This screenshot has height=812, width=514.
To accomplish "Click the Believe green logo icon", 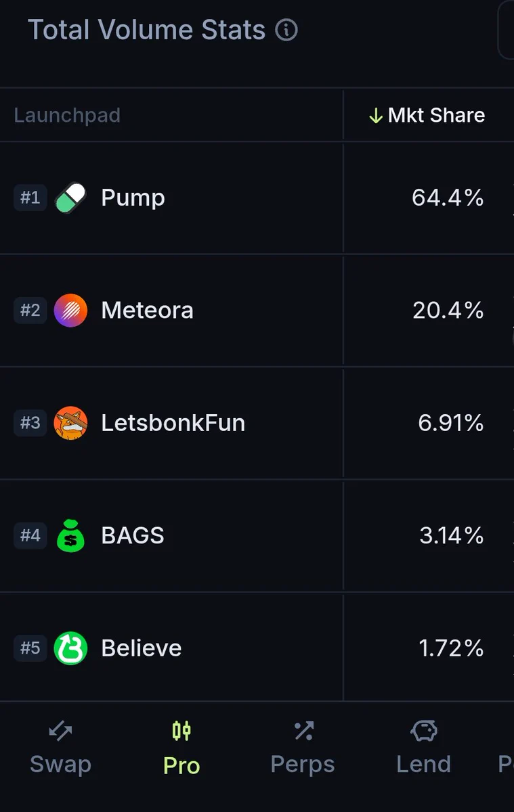I will point(70,648).
